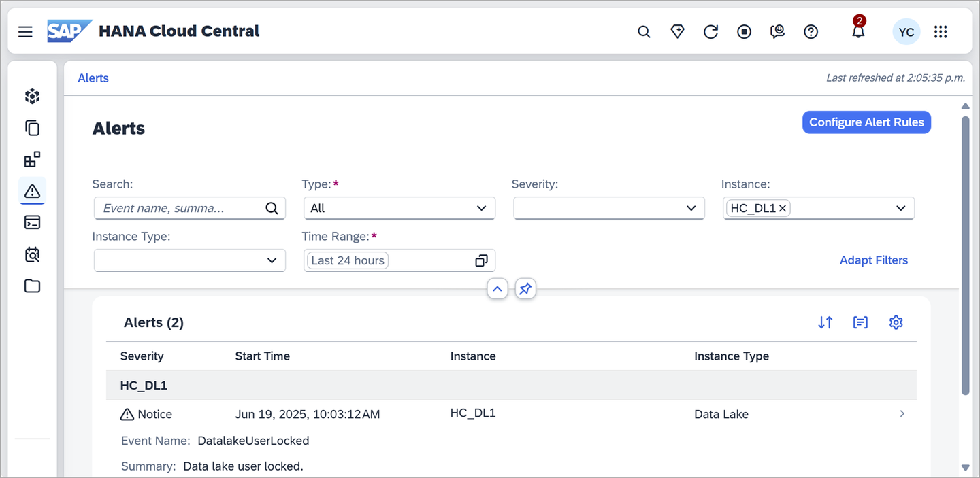Click the Notice severity cell

(x=146, y=414)
